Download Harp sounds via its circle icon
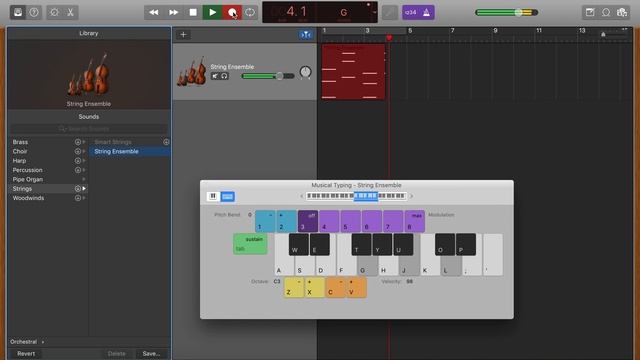The image size is (640, 360). (x=78, y=161)
